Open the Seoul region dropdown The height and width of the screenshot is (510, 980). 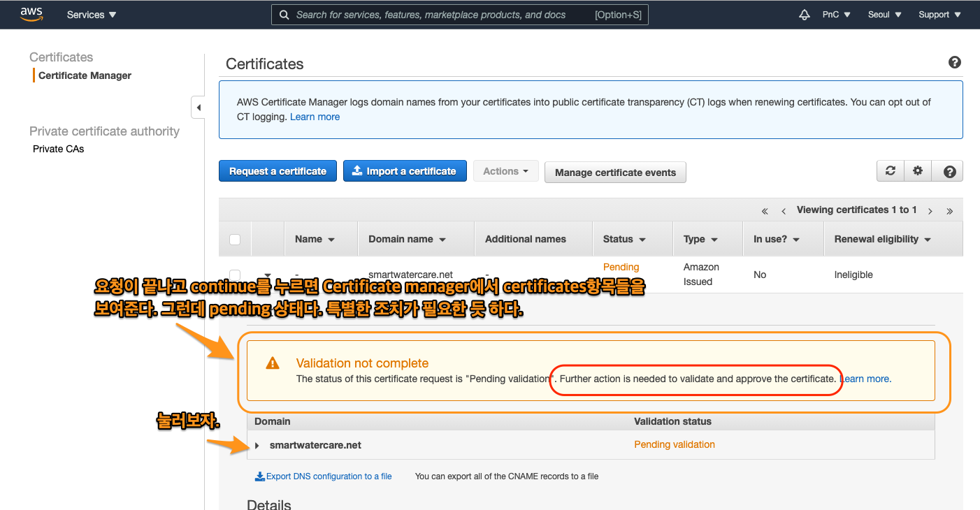point(884,15)
